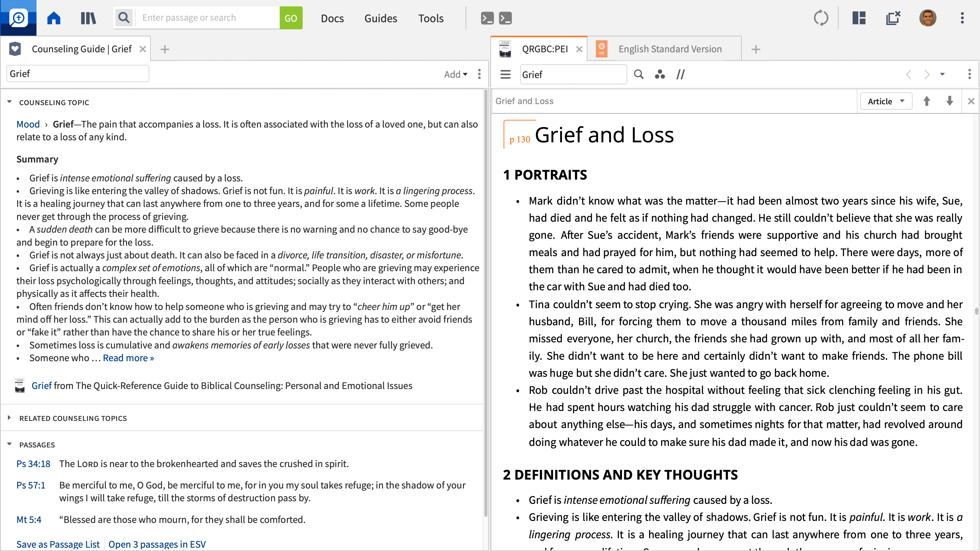The image size is (980, 551).
Task: Click the passage or search input box
Action: click(207, 18)
